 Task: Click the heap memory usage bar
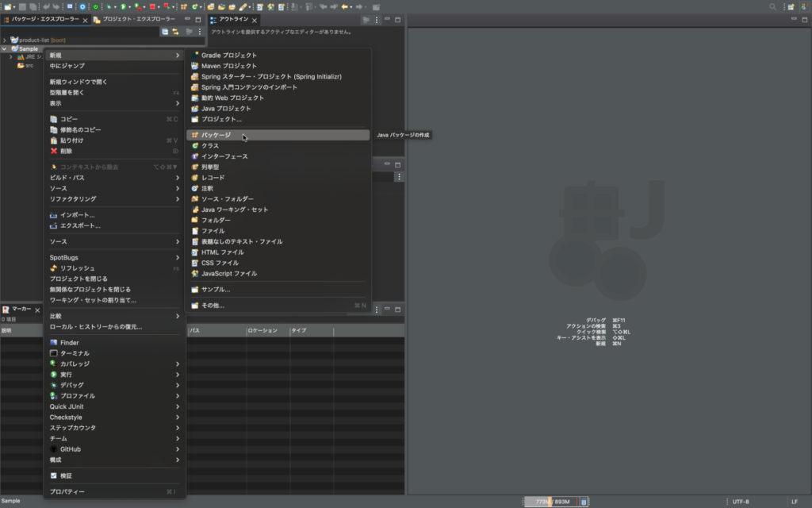coord(551,502)
